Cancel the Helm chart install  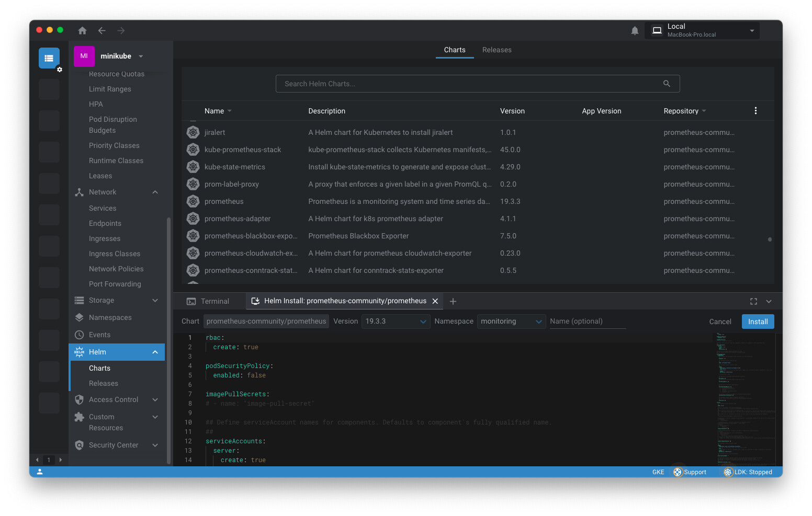[x=720, y=322]
